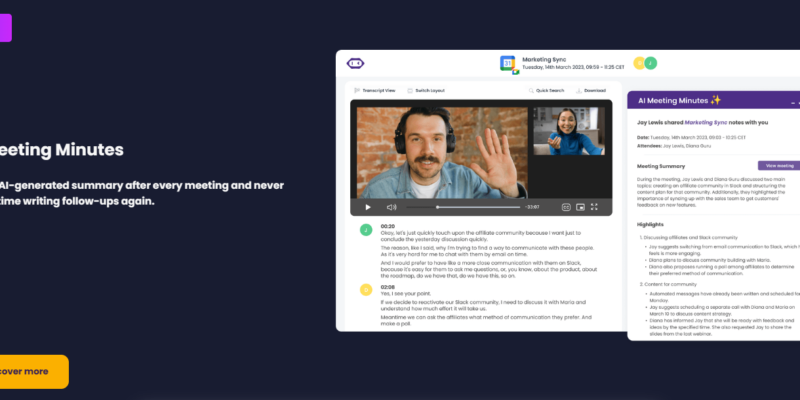800x400 pixels.
Task: Click the video progress slider handle
Action: (x=437, y=207)
